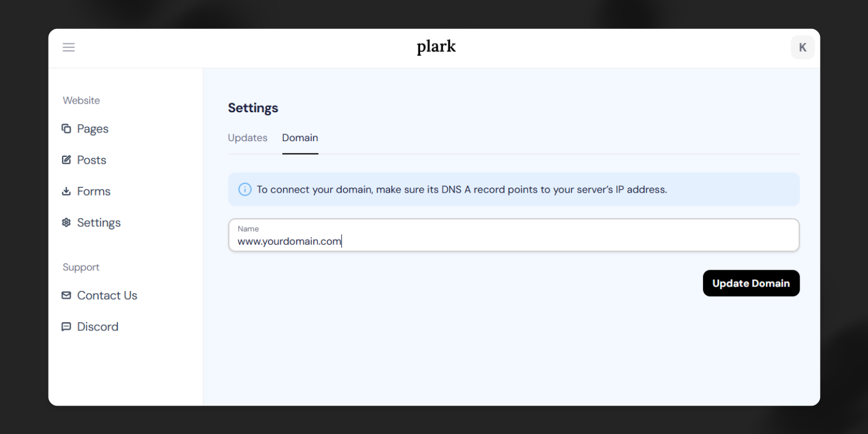The height and width of the screenshot is (434, 868).
Task: Open the K user avatar menu
Action: point(803,47)
